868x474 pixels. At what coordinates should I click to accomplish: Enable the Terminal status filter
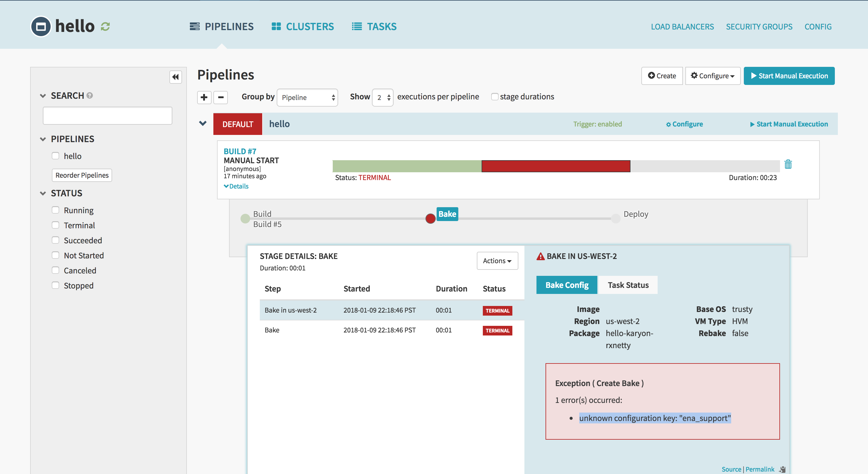click(x=55, y=225)
